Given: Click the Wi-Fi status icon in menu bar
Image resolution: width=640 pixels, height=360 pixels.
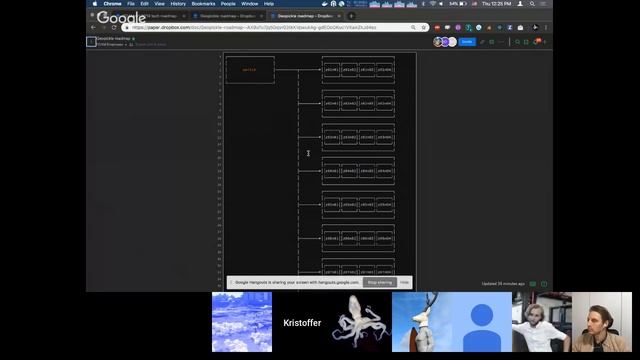Looking at the screenshot, I should tap(433, 4).
